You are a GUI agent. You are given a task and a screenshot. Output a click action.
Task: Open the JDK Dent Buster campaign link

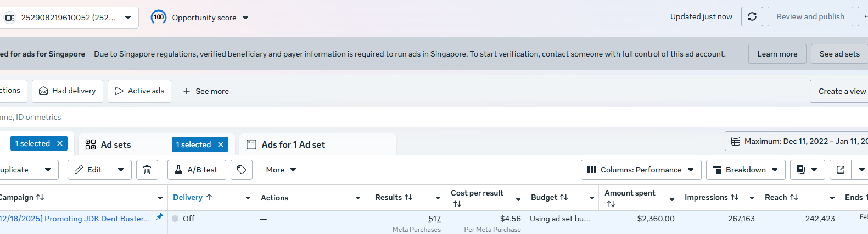point(74,219)
